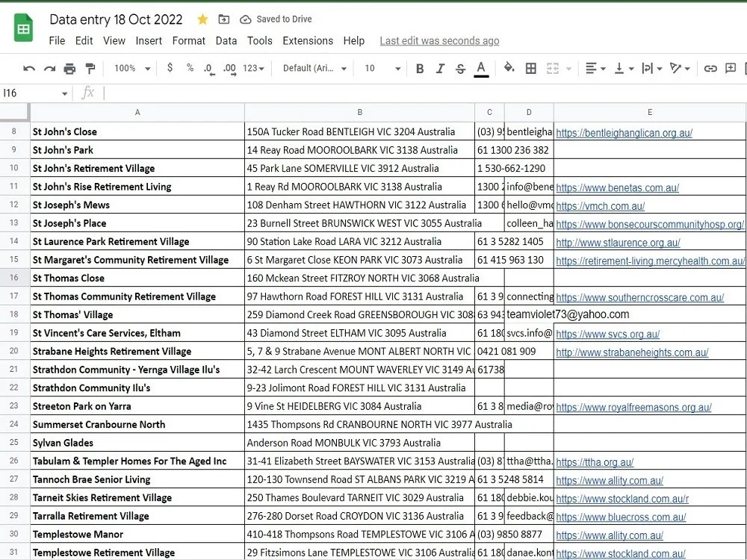Select cell '61 3 5282 1405'
747x560 pixels.
(x=489, y=241)
